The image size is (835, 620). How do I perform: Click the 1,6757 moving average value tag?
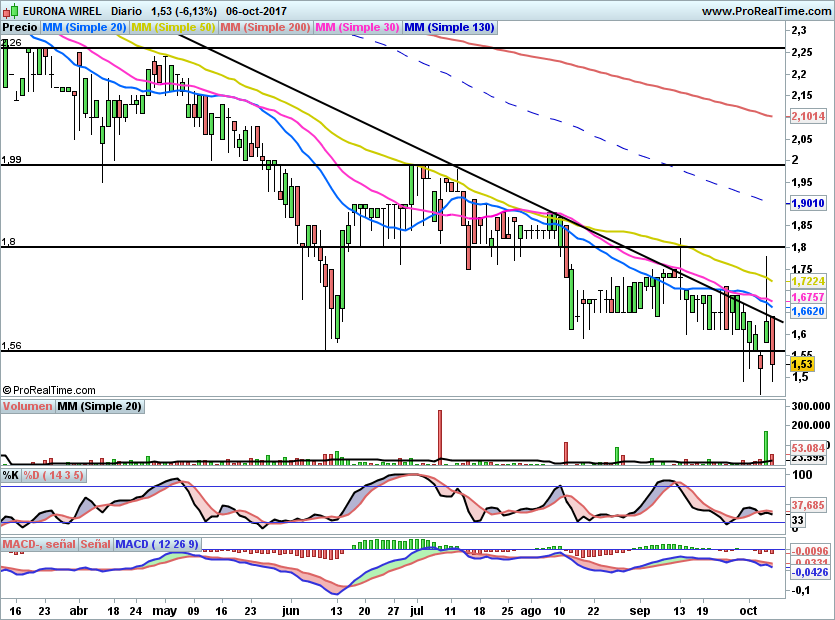[808, 297]
